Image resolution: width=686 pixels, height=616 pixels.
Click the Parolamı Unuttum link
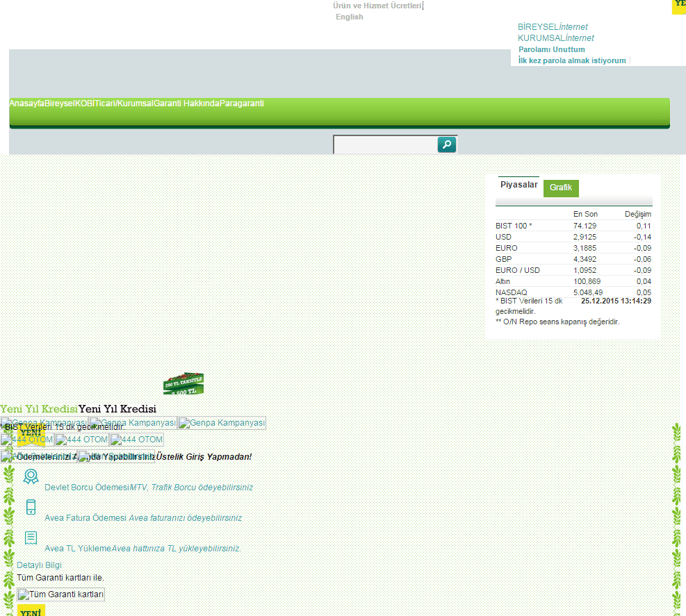pos(551,49)
